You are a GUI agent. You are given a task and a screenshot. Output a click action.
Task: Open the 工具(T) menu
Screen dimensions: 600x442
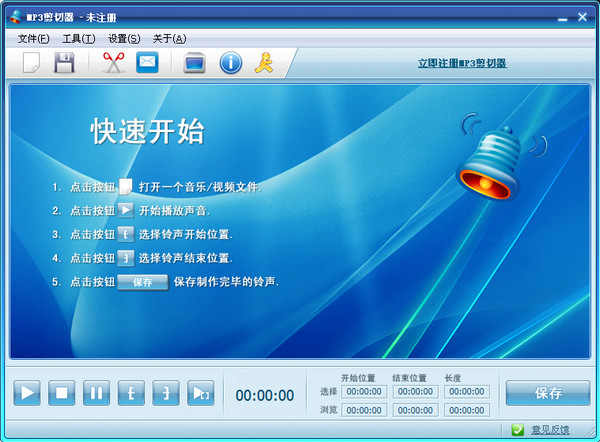78,38
